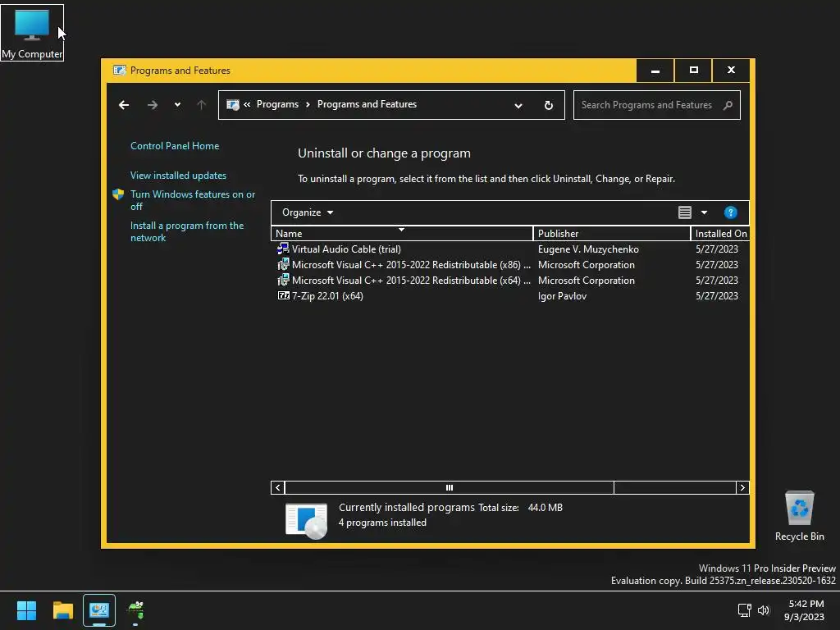Expand the address bar history dropdown
Screen dimensions: 840x630
click(x=518, y=106)
